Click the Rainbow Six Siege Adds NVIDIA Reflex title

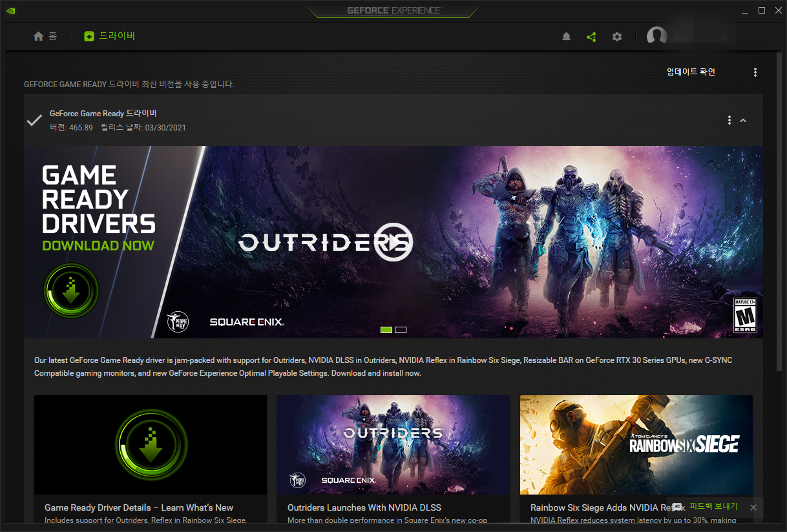[608, 507]
